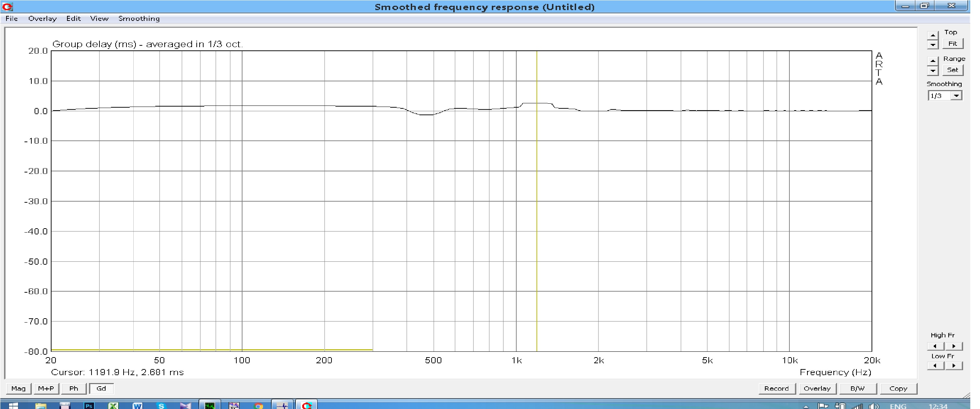Click the Copy button
The width and height of the screenshot is (980, 409).
[x=898, y=388]
